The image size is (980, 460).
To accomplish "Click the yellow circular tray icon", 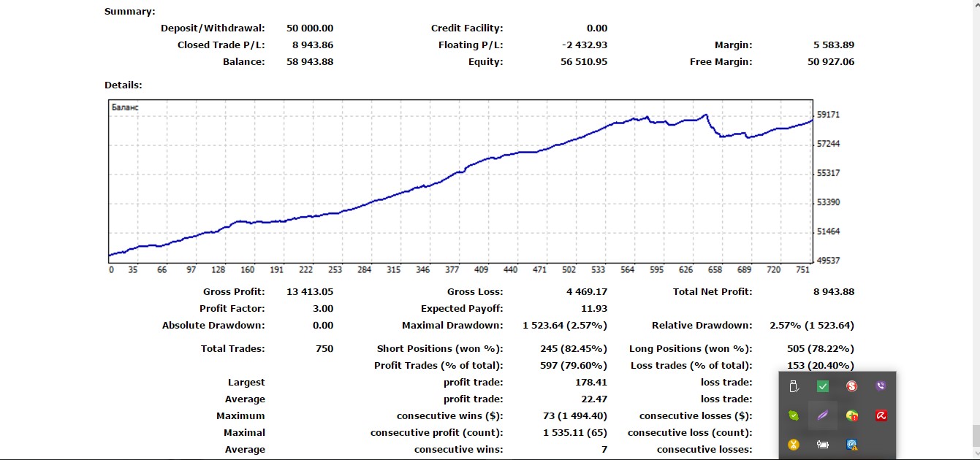I will tap(794, 444).
